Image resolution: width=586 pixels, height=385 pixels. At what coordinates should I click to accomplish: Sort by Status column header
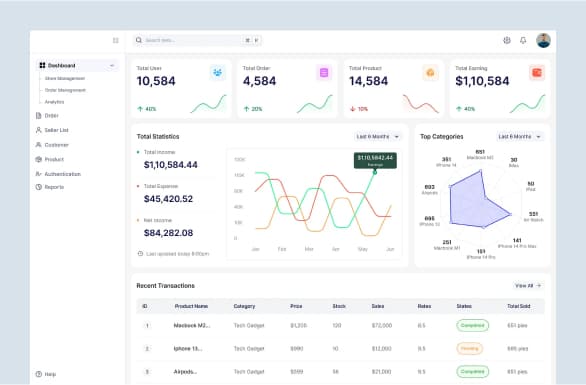pos(464,306)
